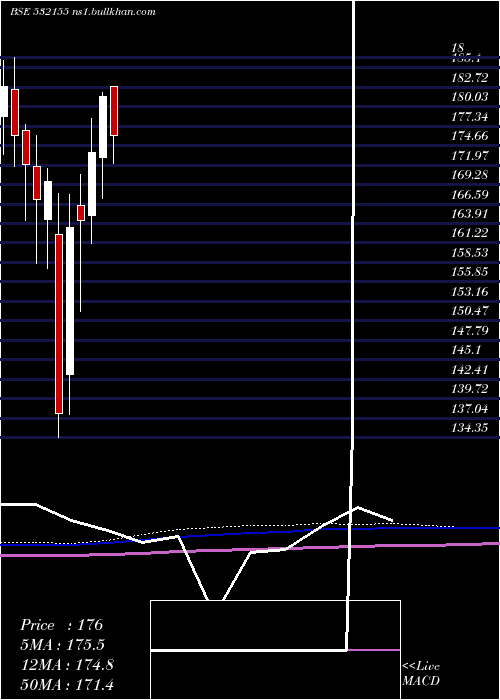Click the Price : 176 readout

(62, 625)
